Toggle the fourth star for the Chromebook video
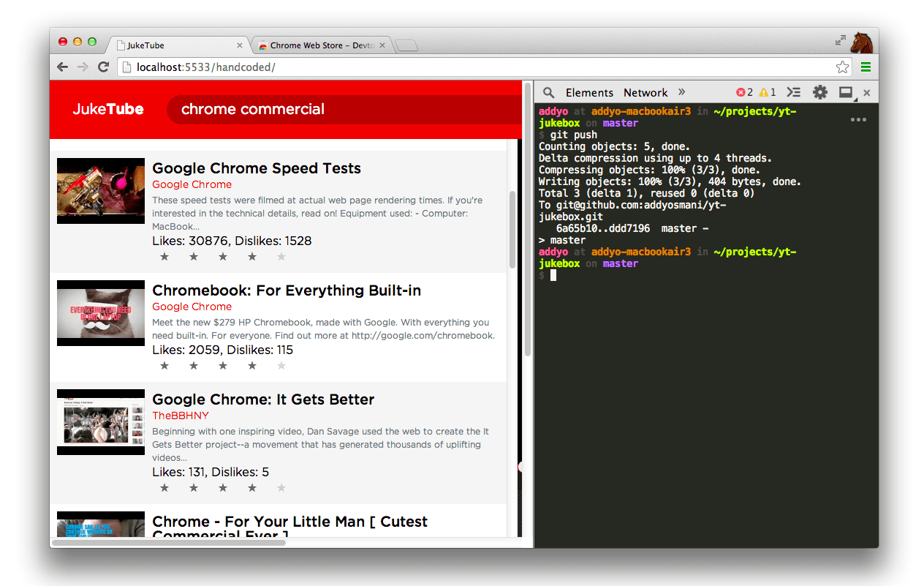924x586 pixels. point(251,364)
